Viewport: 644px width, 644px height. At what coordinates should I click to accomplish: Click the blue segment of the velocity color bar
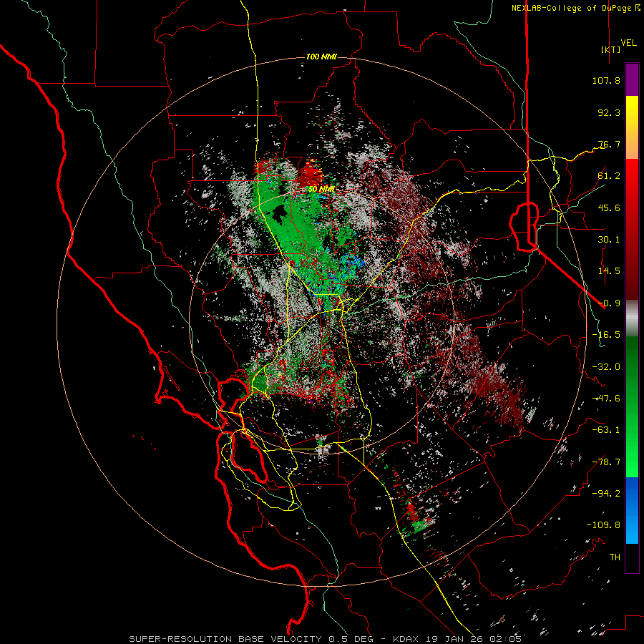coord(632,510)
